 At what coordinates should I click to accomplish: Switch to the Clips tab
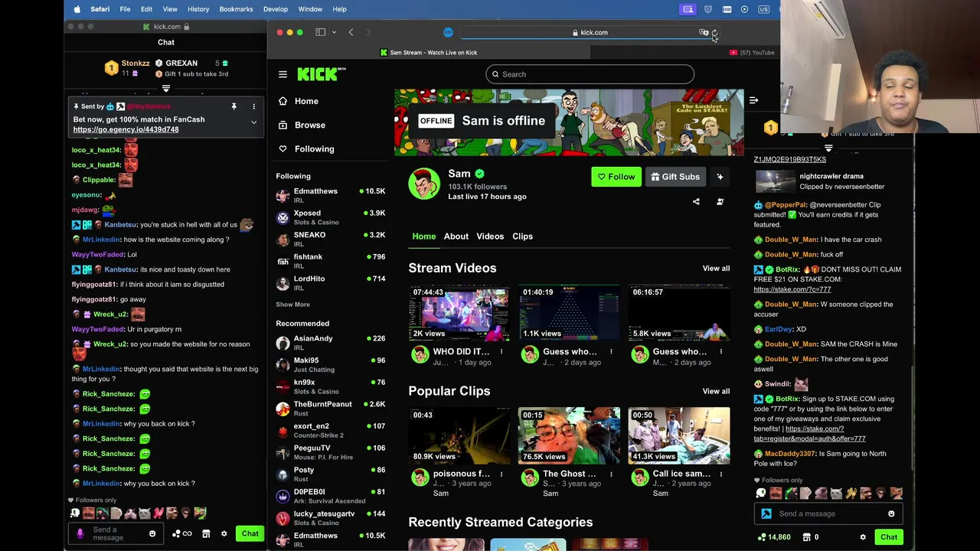pyautogui.click(x=522, y=236)
